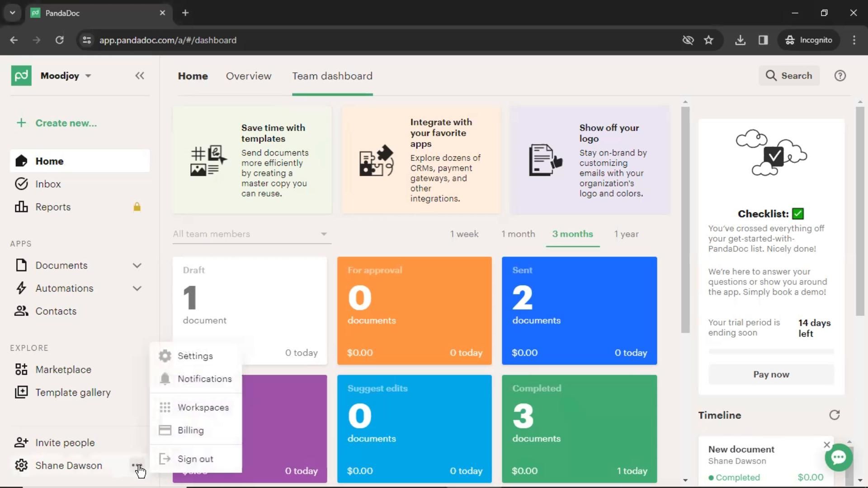The image size is (868, 488).
Task: Click the Home sidebar icon
Action: [21, 160]
